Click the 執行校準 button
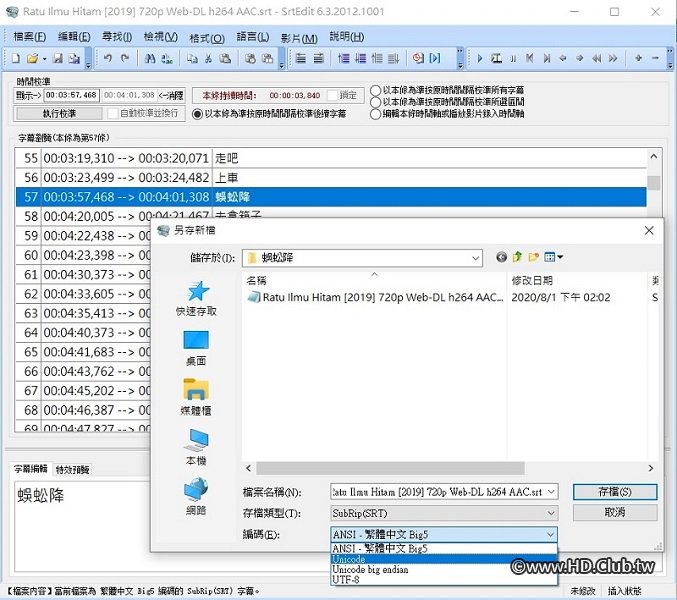 click(59, 114)
